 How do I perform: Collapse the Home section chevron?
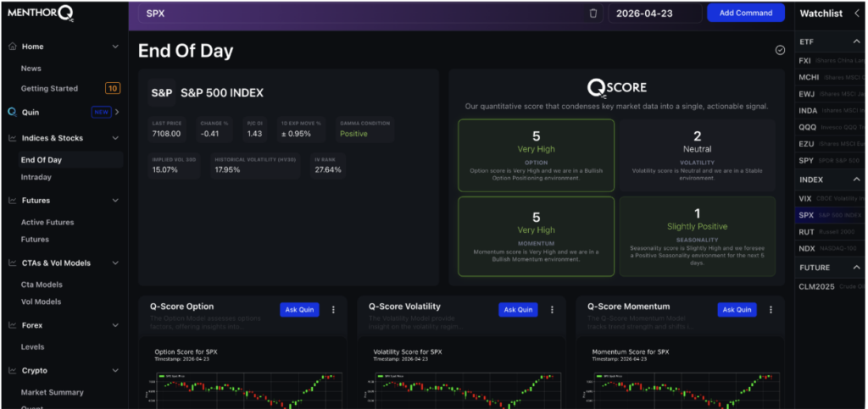coord(115,47)
